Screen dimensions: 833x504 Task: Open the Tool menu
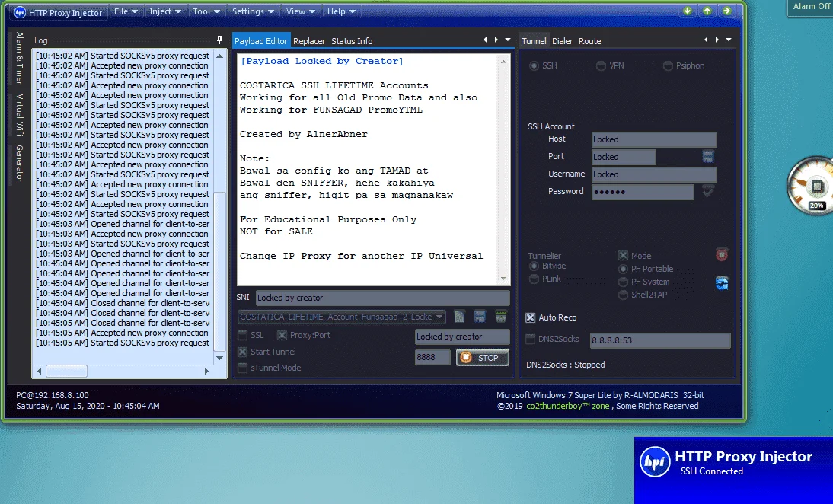[206, 11]
